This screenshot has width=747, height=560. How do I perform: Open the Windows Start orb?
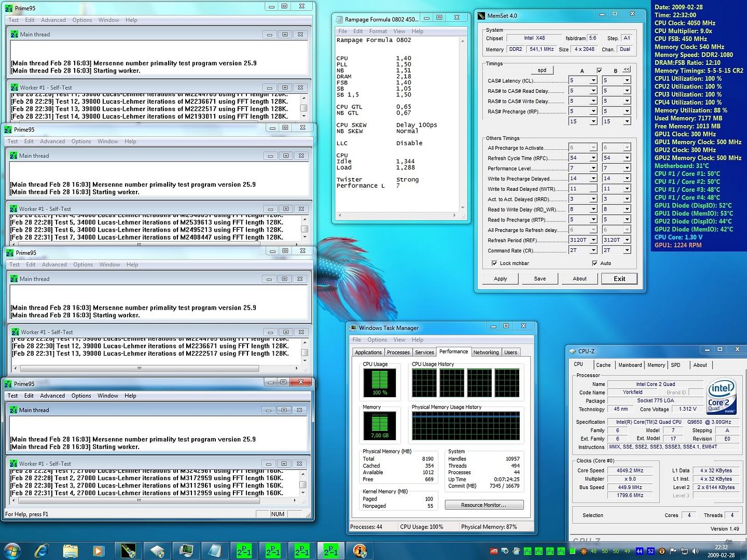pos(12,550)
